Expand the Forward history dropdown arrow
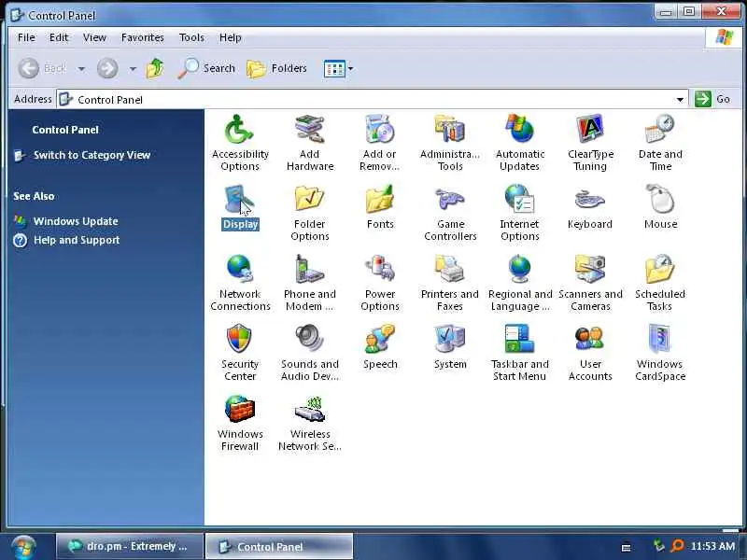 coord(133,69)
